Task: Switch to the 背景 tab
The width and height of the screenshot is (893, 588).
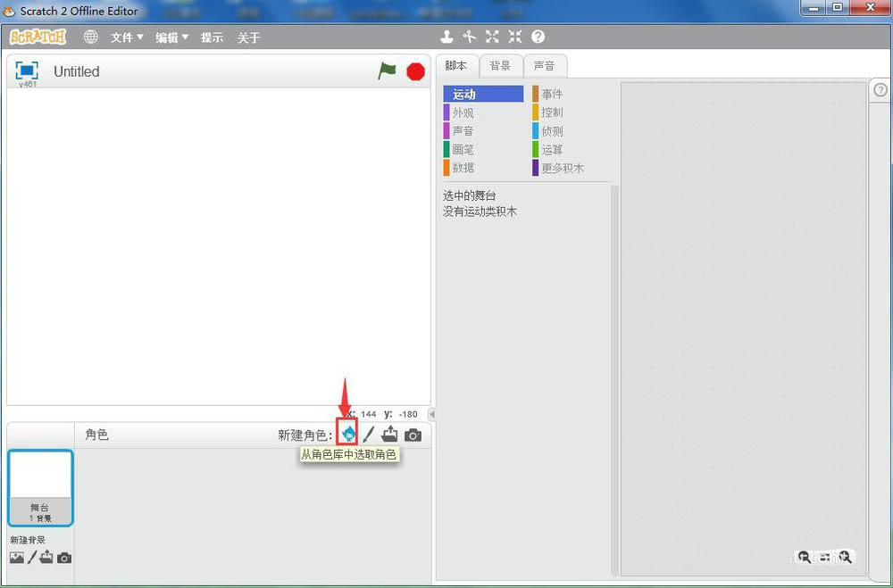Action: tap(500, 65)
